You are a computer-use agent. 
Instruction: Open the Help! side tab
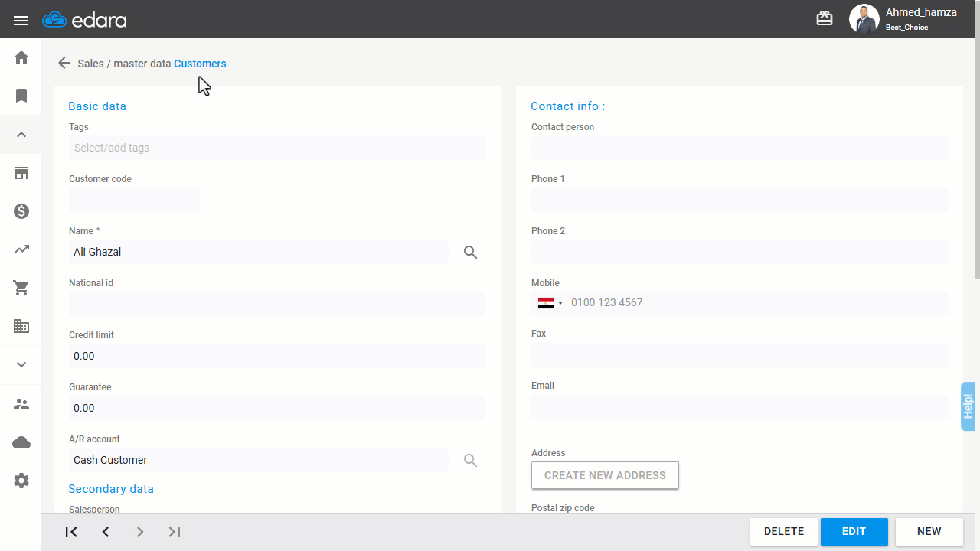968,406
